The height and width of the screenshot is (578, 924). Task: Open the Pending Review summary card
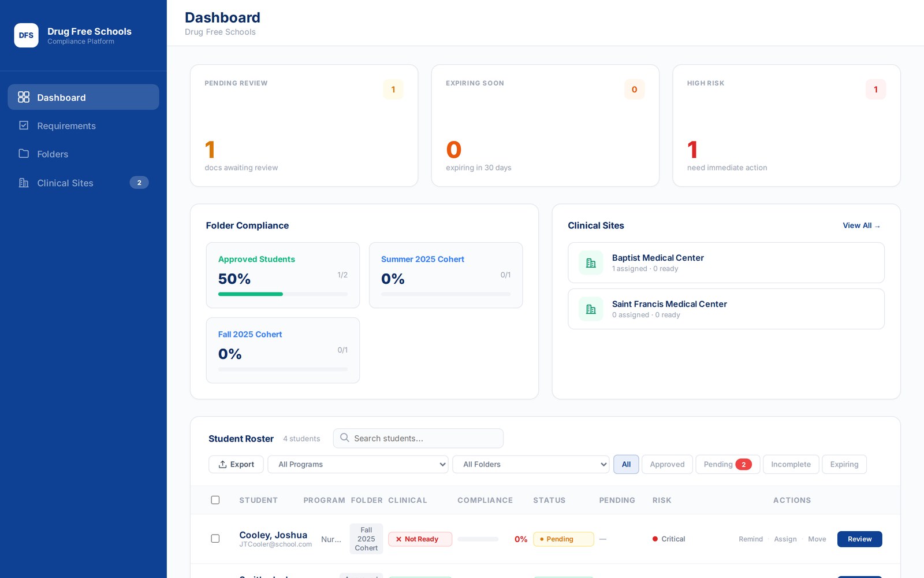304,125
